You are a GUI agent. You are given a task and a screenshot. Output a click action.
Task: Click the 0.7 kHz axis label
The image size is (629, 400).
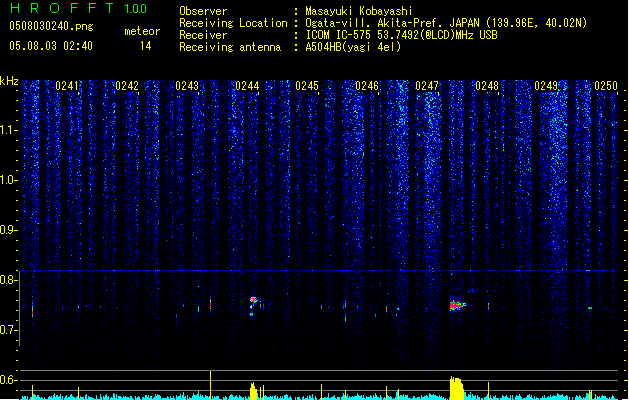pos(9,330)
